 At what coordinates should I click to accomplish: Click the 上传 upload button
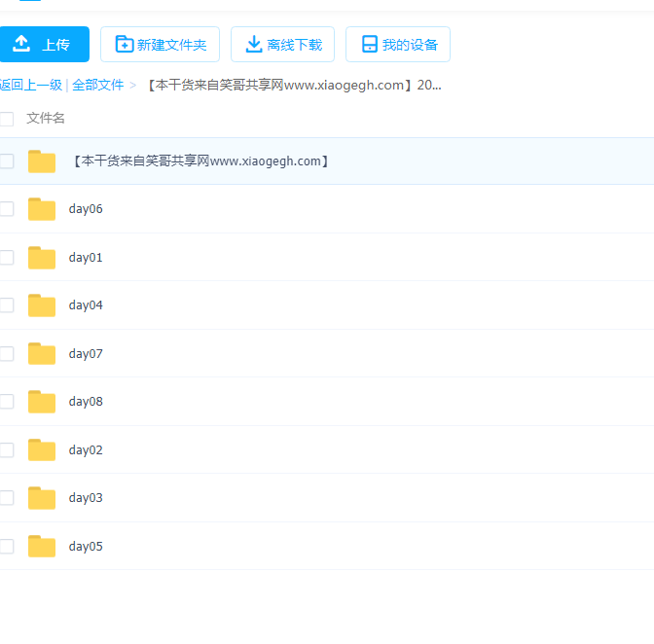(x=44, y=44)
